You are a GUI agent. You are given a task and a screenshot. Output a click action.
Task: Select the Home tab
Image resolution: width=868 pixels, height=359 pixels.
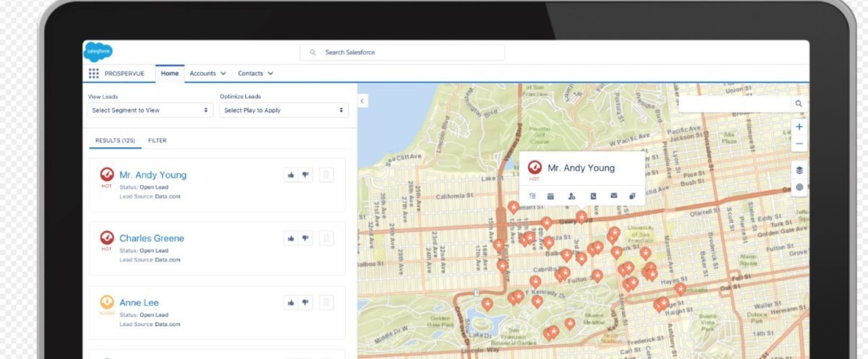pyautogui.click(x=170, y=74)
